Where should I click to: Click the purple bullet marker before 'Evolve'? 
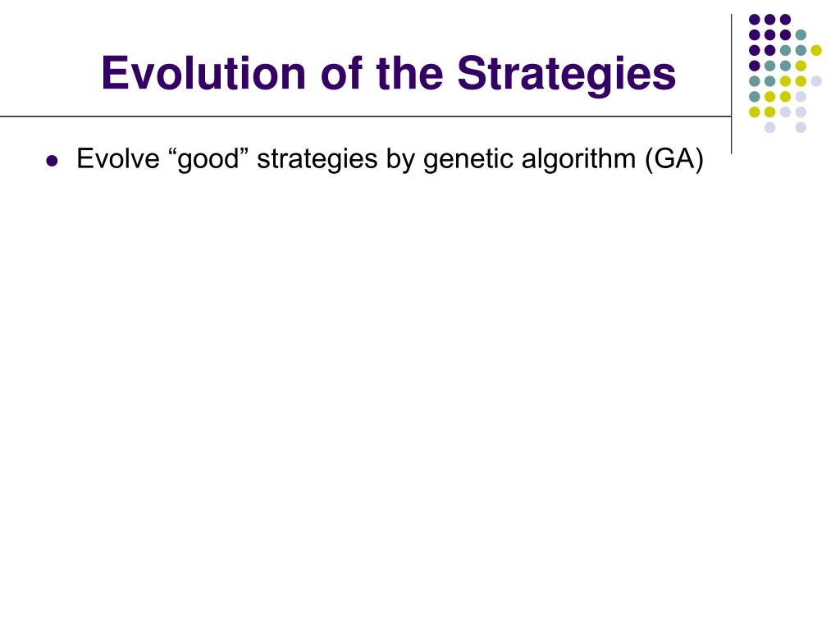click(52, 160)
